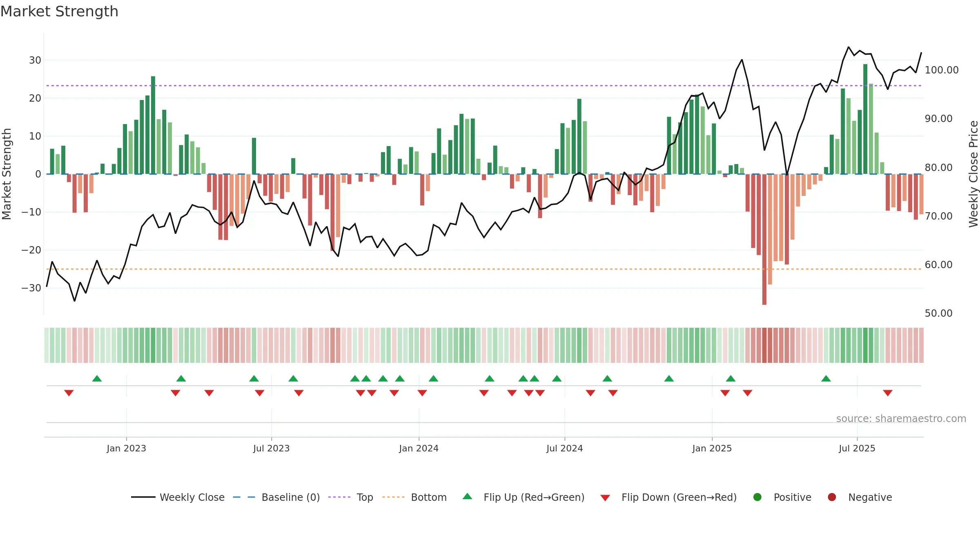Select the Top legend label

click(365, 497)
